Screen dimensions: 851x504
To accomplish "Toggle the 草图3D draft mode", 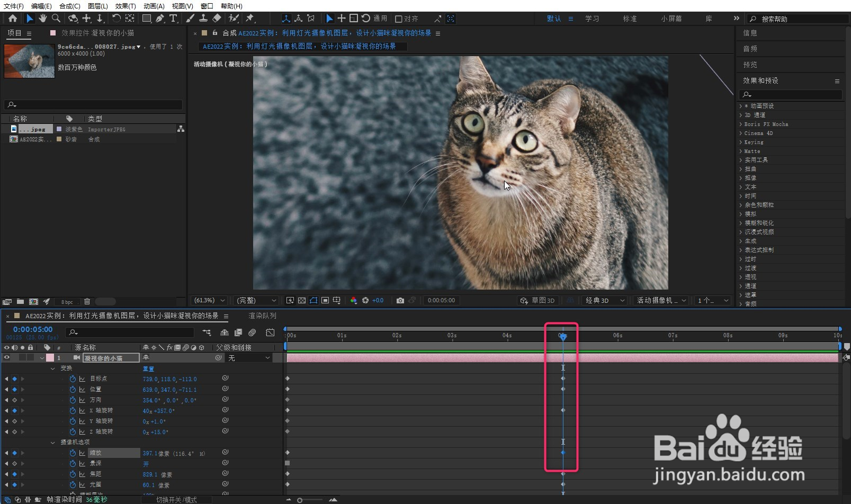I will [x=538, y=300].
